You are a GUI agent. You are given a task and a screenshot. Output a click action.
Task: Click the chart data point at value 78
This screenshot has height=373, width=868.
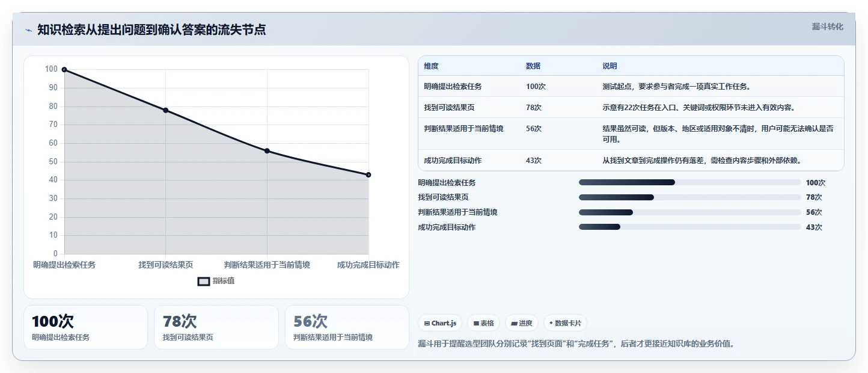point(165,110)
